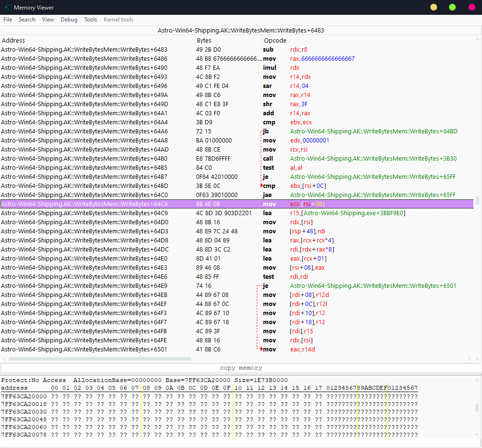Click the Opcode column header
This screenshot has width=482, height=448.
275,41
